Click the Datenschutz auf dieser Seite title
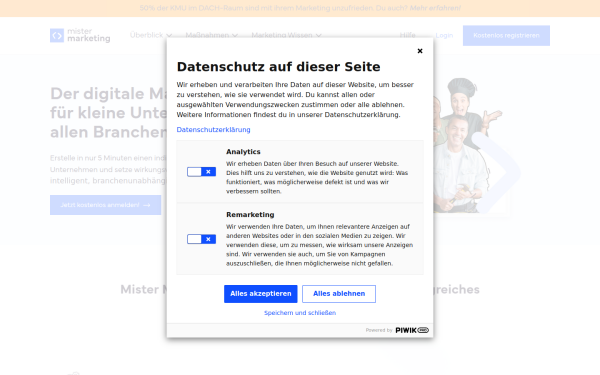This screenshot has width=600, height=375. click(279, 67)
